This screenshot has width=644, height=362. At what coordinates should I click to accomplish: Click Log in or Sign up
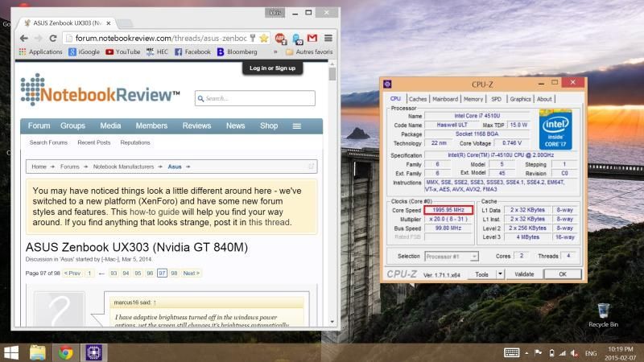[272, 68]
